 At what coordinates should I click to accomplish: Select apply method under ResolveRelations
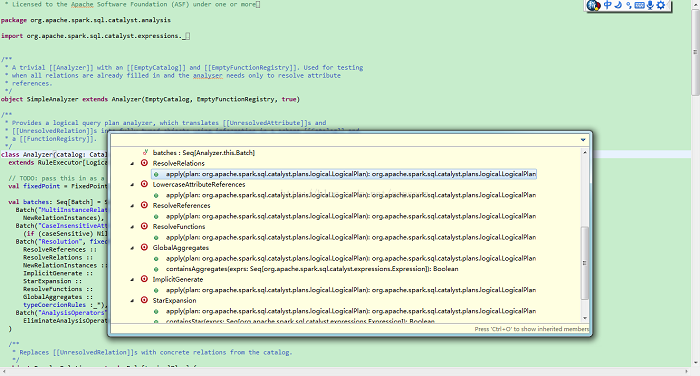351,174
